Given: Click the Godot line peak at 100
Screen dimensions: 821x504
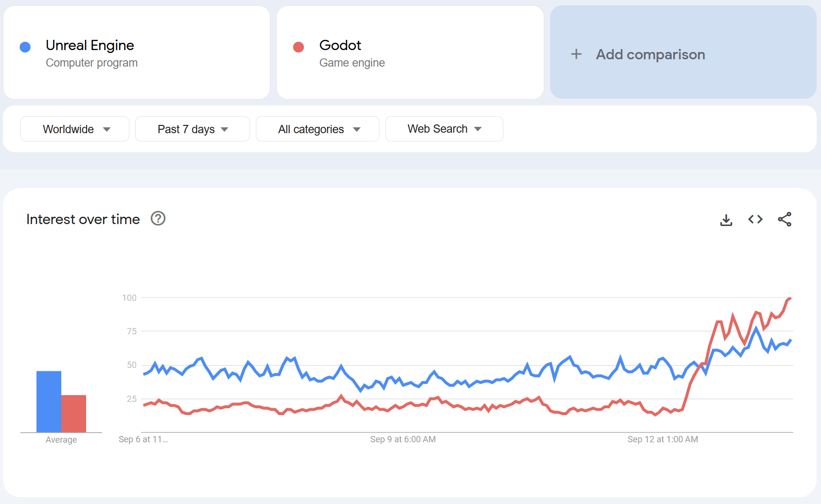Looking at the screenshot, I should 790,298.
